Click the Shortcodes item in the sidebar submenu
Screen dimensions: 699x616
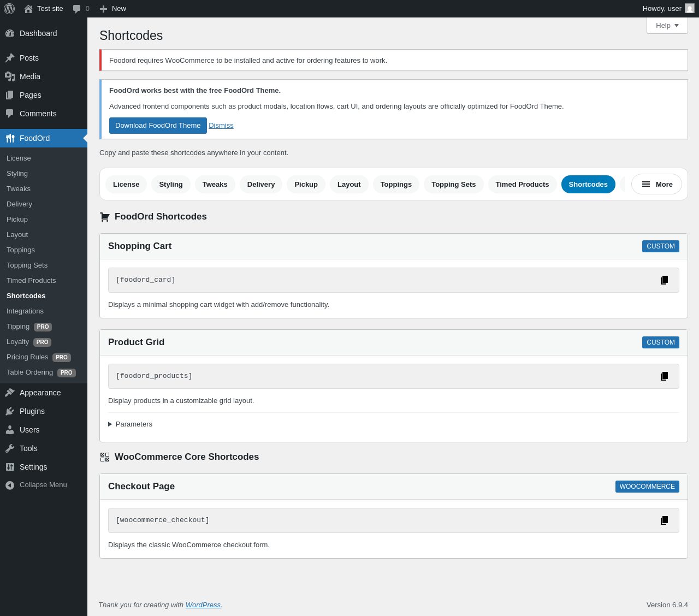44,296
